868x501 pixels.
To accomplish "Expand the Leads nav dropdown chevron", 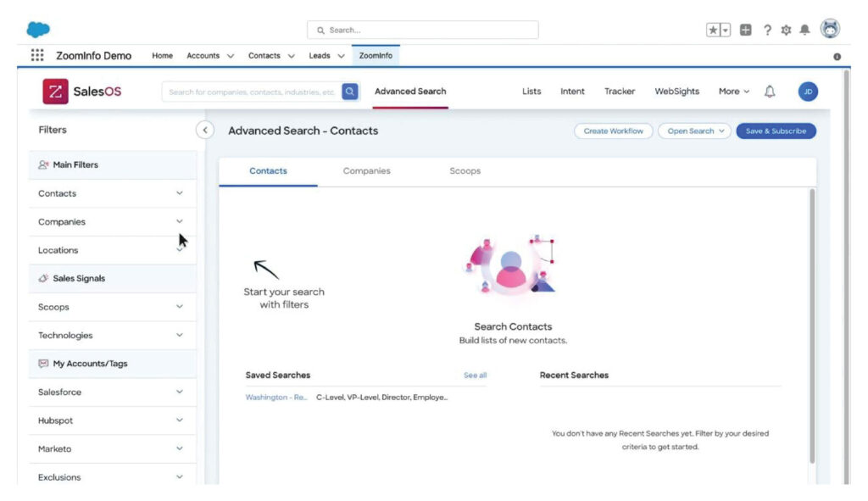I will [341, 56].
